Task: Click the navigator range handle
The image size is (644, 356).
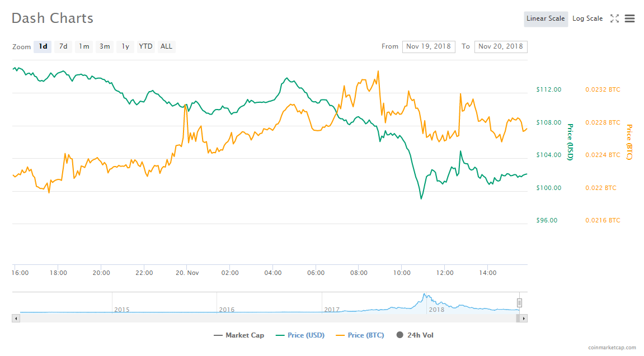Action: click(x=519, y=303)
